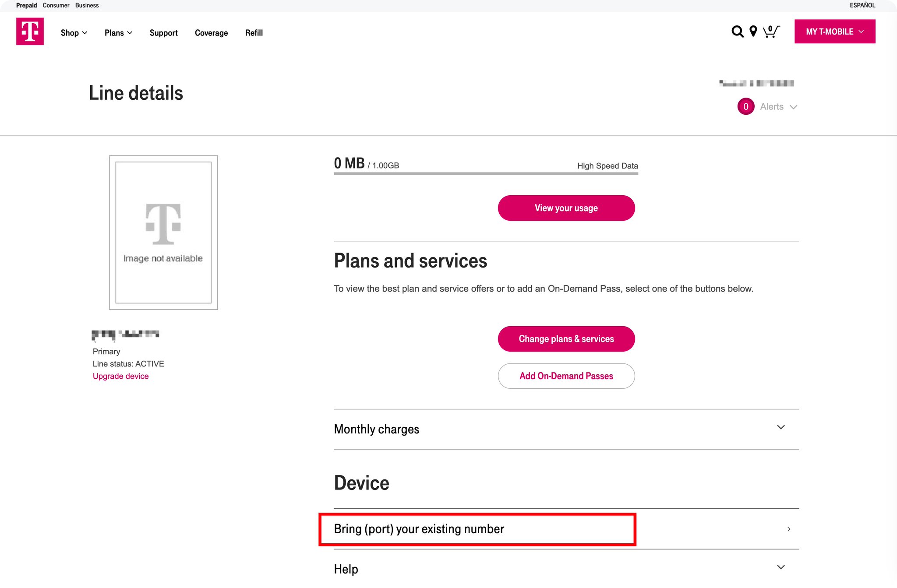Open the Shop dropdown menu
Viewport: 897px width, 588px height.
point(74,32)
